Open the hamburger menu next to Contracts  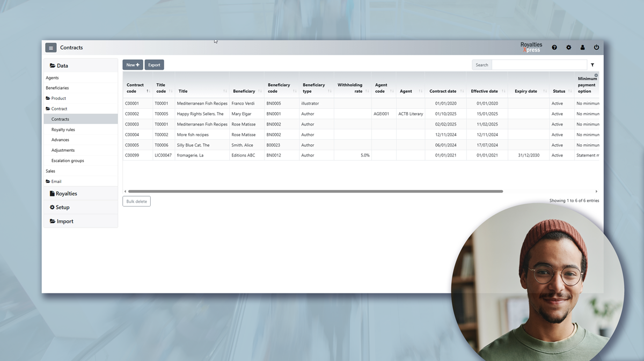pyautogui.click(x=50, y=47)
